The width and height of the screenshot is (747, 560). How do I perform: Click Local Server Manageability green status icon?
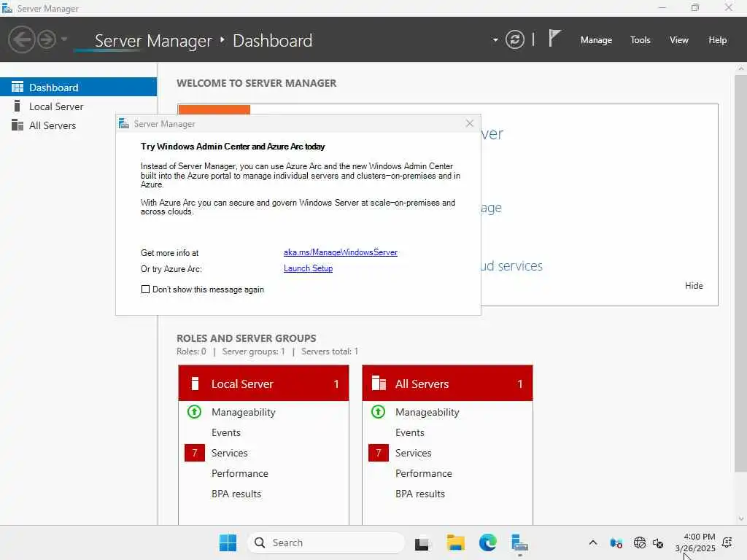point(194,411)
